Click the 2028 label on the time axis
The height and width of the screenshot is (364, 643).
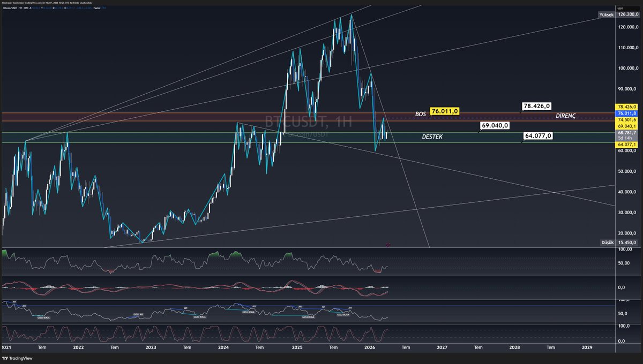pos(514,347)
